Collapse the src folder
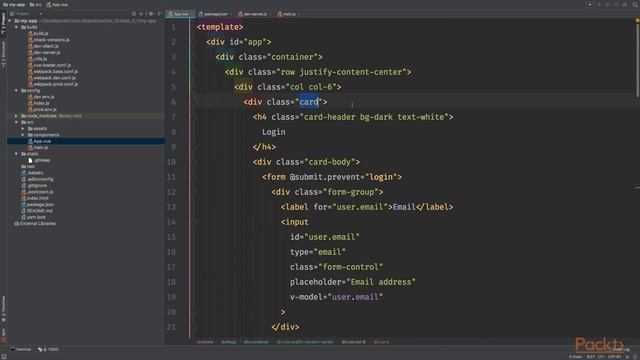 pos(16,122)
